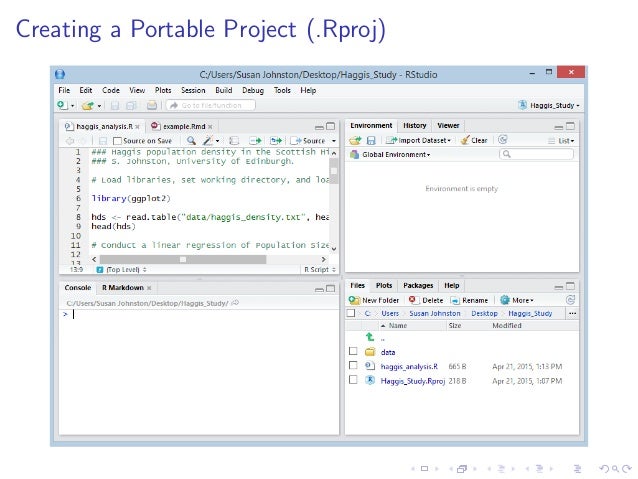Click the Save All icon in main toolbar
Screen dimensions: 638x479
click(x=131, y=106)
